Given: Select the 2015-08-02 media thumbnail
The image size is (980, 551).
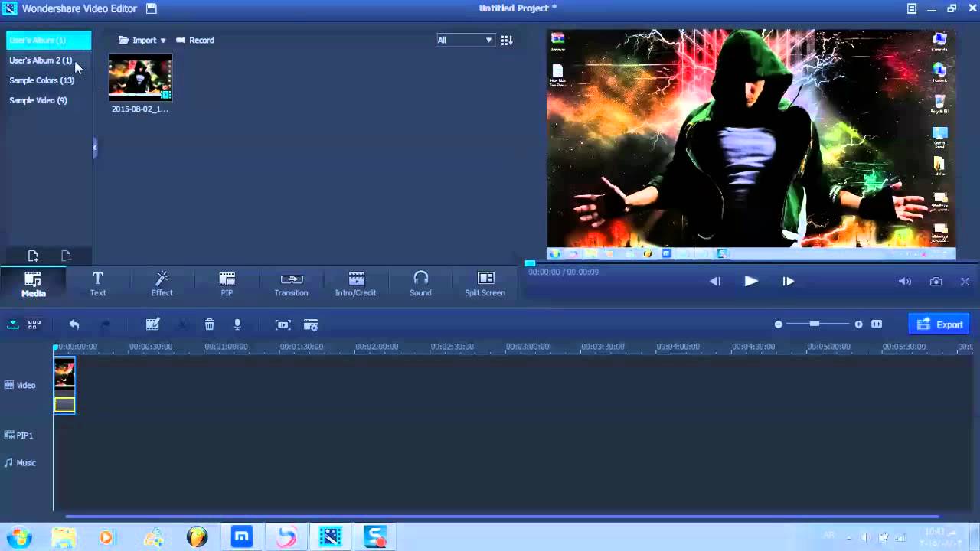Looking at the screenshot, I should point(140,77).
